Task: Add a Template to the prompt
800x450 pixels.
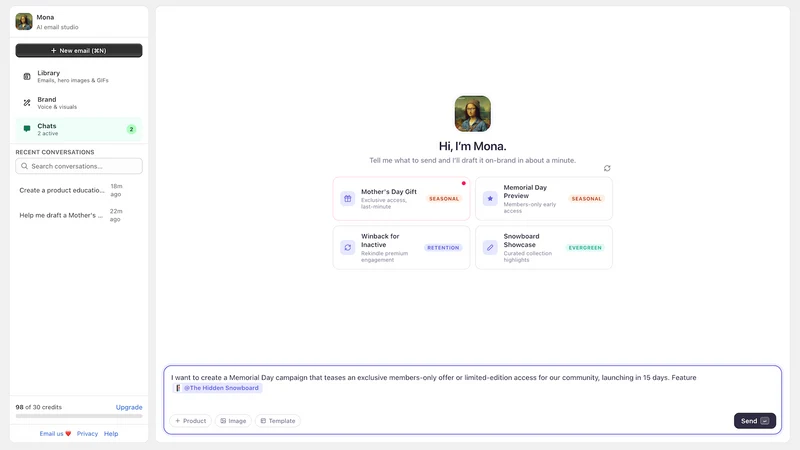Action: pyautogui.click(x=278, y=421)
